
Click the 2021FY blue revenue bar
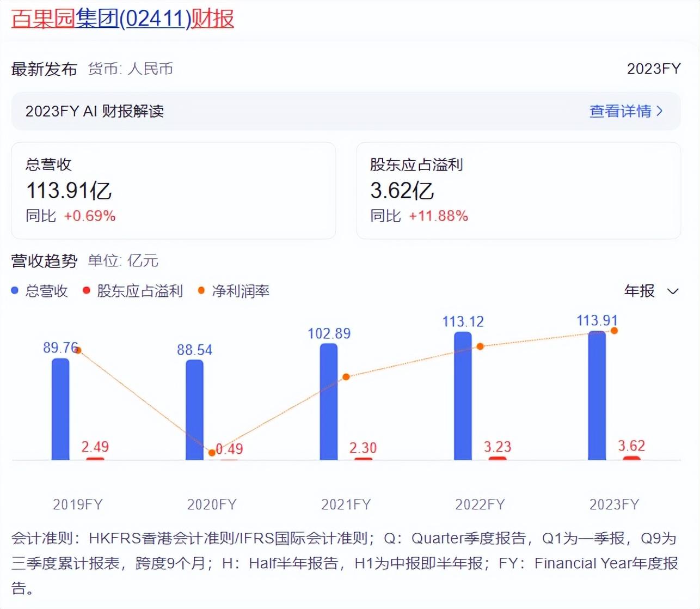[329, 401]
